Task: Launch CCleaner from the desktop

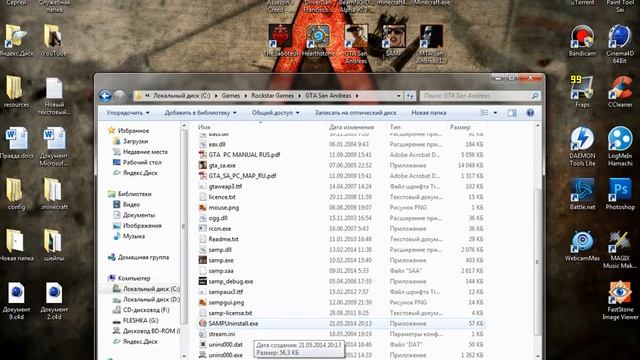Action: click(620, 91)
